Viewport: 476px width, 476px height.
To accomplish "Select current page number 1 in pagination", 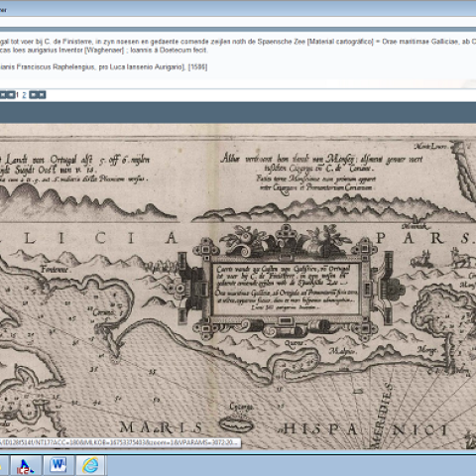I will [x=18, y=95].
